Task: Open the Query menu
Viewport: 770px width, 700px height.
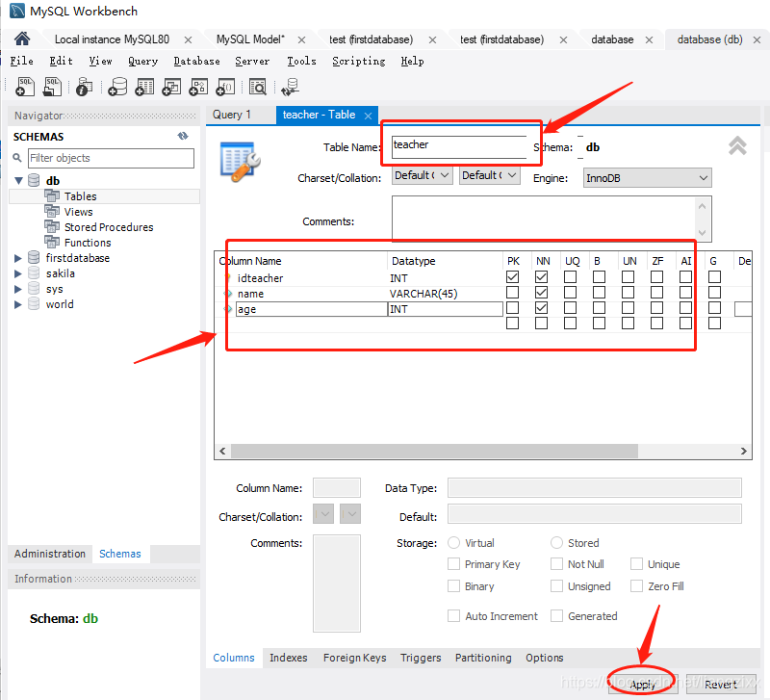Action: [x=142, y=61]
